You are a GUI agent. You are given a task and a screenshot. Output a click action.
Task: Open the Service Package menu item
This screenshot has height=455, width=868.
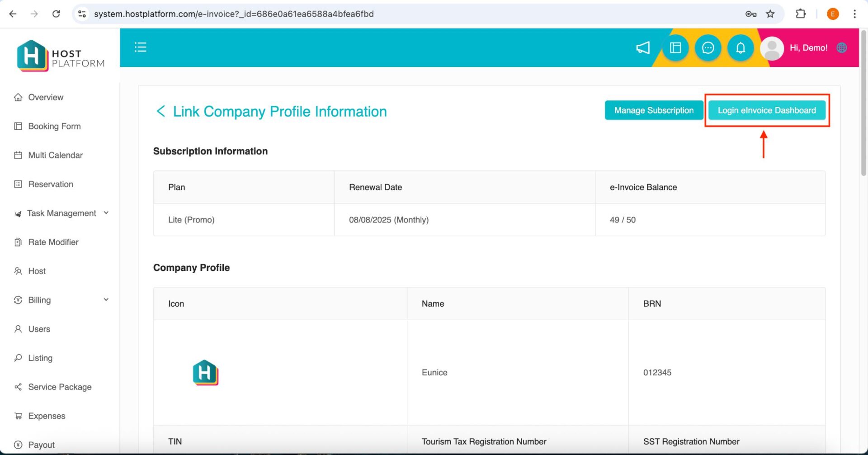click(x=60, y=387)
